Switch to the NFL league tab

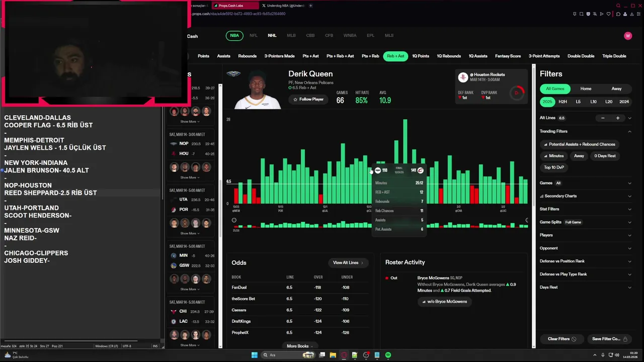[x=254, y=36]
